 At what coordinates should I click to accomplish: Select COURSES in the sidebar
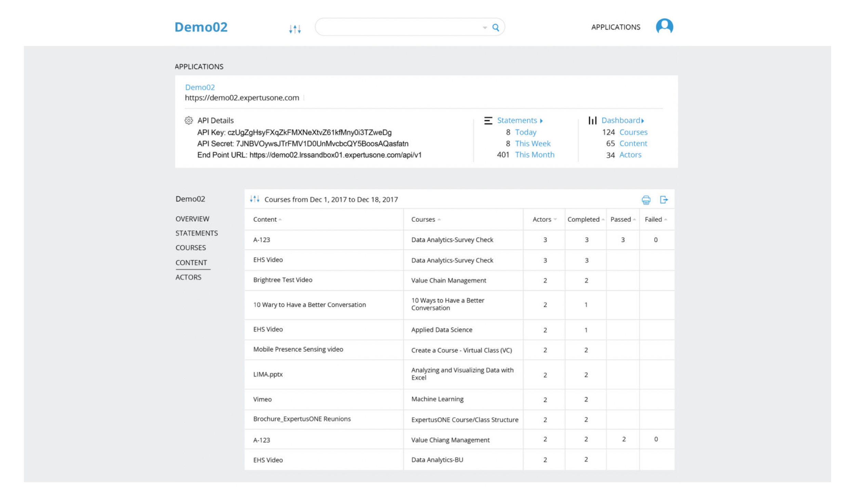190,248
